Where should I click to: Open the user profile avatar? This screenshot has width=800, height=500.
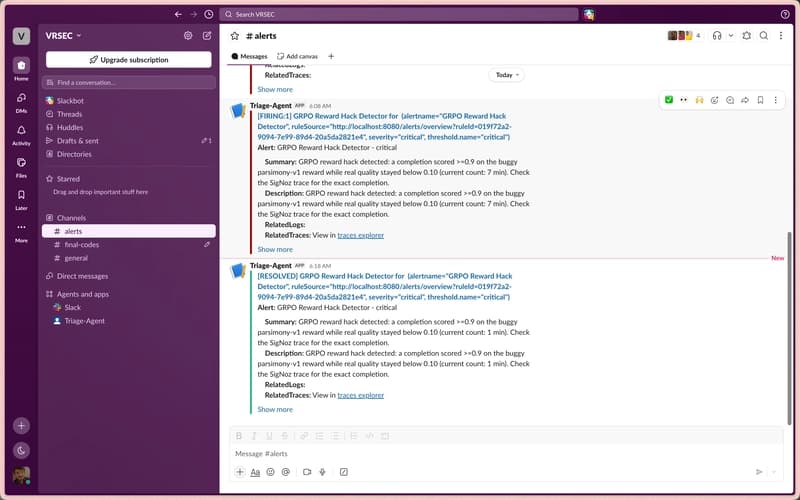tap(21, 475)
